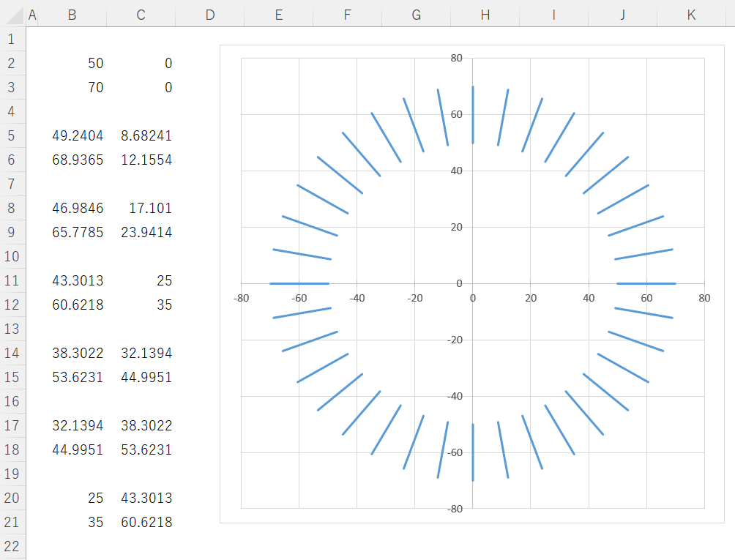Click vertical axis label 60 on chart
Screen dimensions: 735x560
(455, 115)
